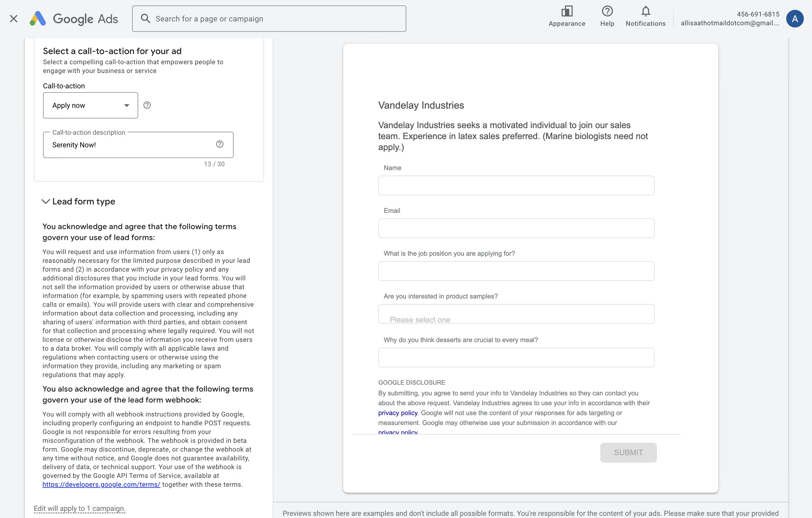Open the Apply now call-to-action dropdown
The height and width of the screenshot is (518, 812).
click(90, 105)
